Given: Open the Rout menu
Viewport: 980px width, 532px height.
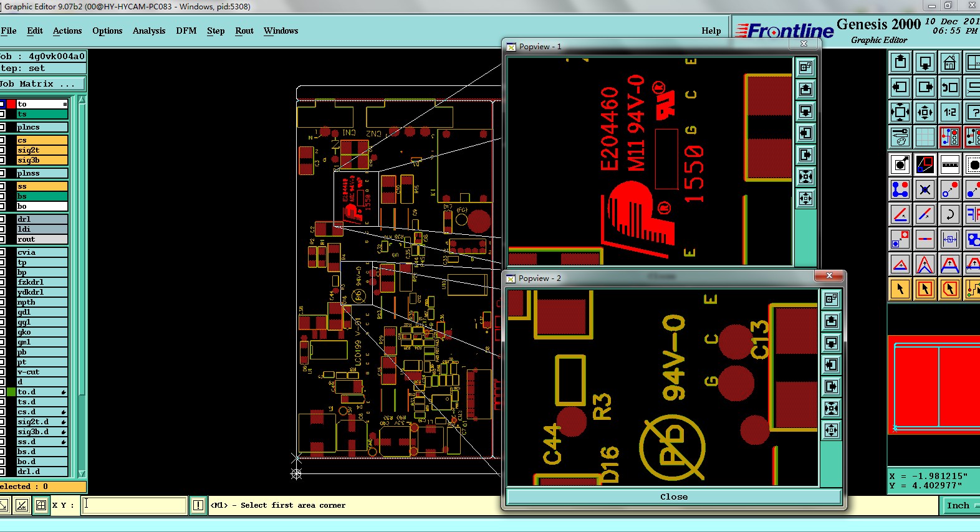Looking at the screenshot, I should click(244, 31).
